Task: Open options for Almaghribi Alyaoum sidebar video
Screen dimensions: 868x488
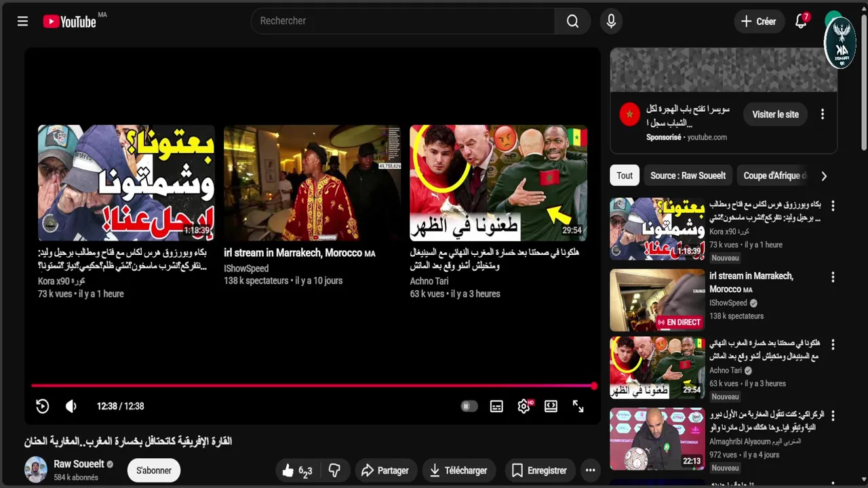Action: click(x=833, y=415)
